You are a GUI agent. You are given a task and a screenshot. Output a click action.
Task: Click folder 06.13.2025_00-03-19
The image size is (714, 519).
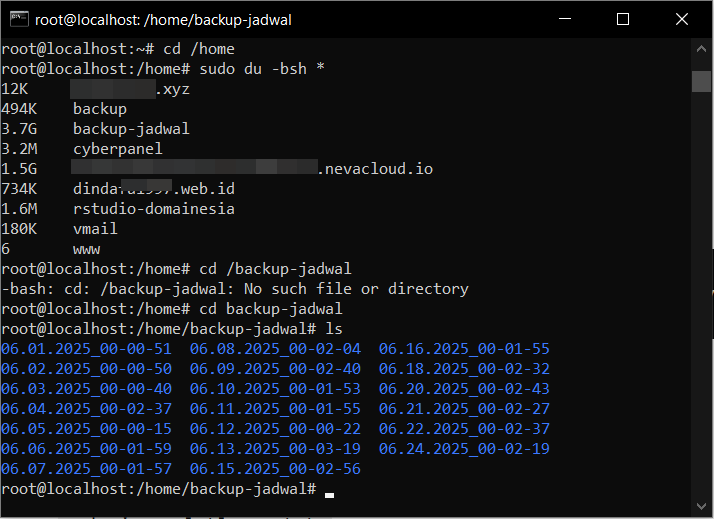[275, 449]
